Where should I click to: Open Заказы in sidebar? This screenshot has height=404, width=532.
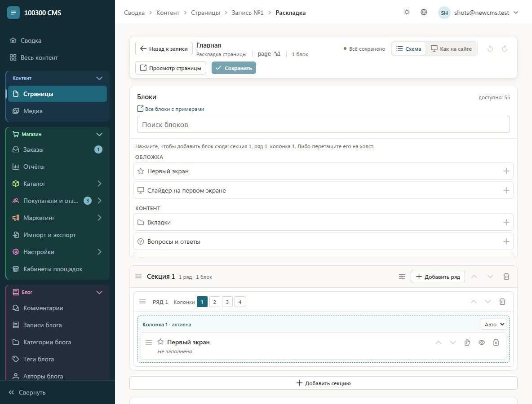click(x=58, y=149)
